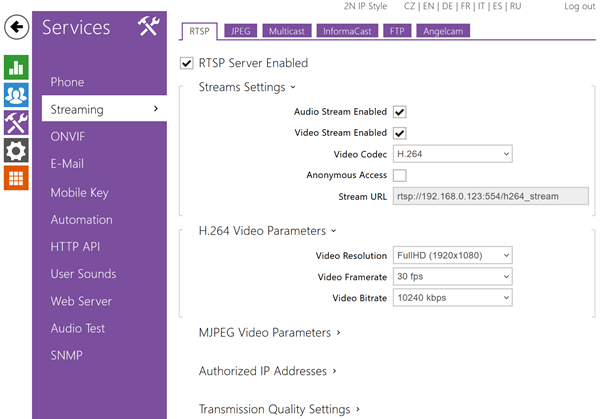Open the Video Resolution dropdown
Viewport: 605px width, 419px height.
(452, 255)
